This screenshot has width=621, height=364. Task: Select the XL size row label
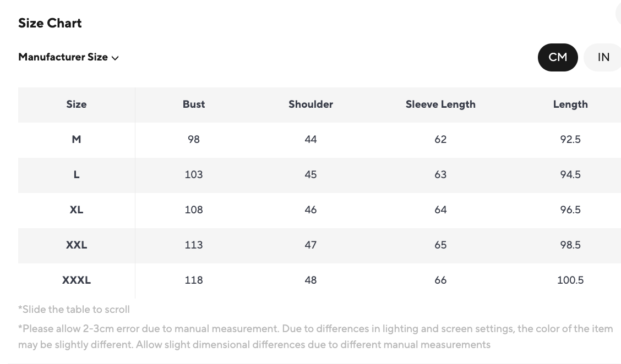tap(77, 210)
